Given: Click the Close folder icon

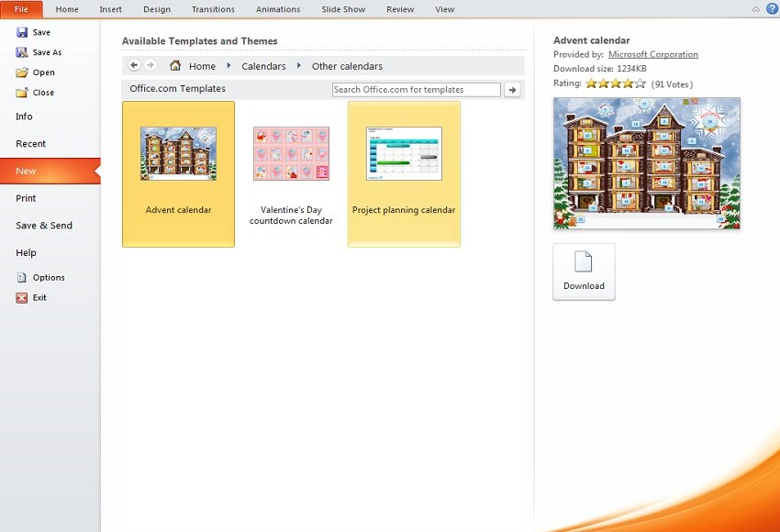Looking at the screenshot, I should point(22,93).
